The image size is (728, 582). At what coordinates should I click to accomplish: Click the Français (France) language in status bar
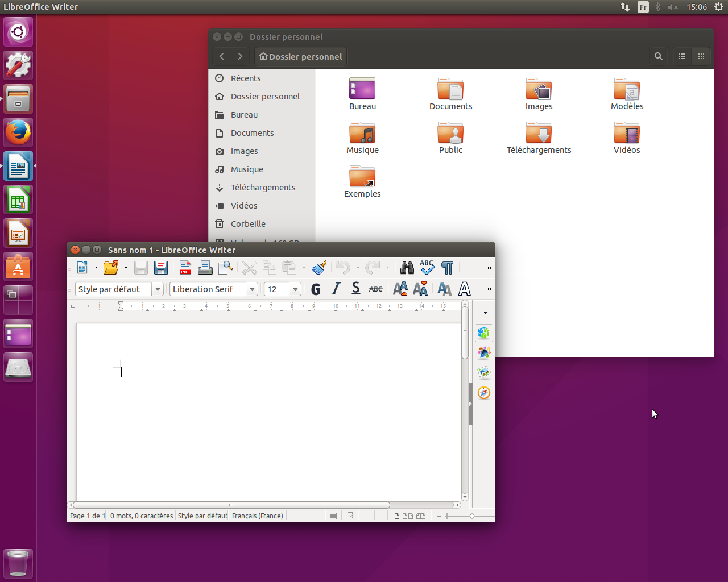pos(257,516)
